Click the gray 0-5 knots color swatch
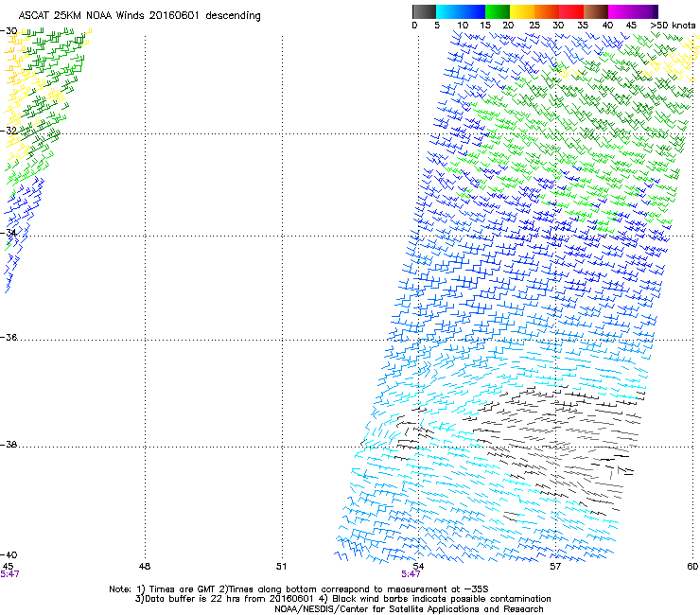This screenshot has width=700, height=615. (x=424, y=11)
